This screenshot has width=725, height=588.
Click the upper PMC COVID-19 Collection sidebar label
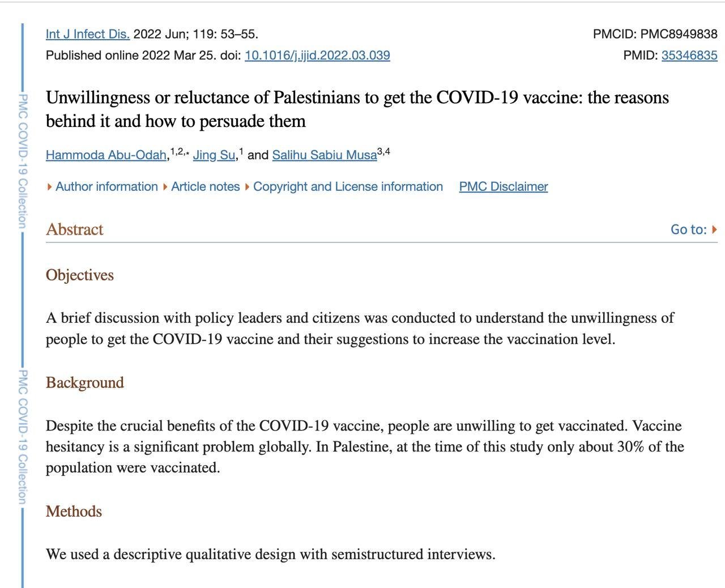(x=23, y=161)
